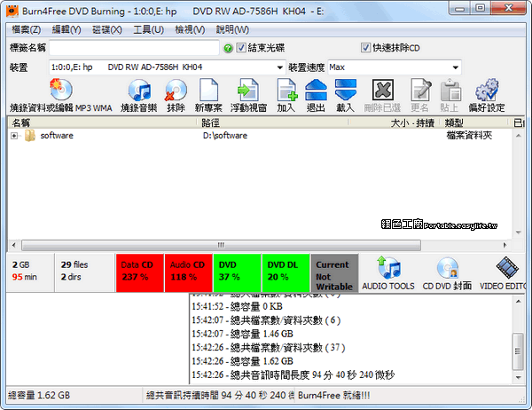Click the 15:42:07 log line showing 1.46 GB
Viewport: 532px width, 410px height.
pyautogui.click(x=242, y=334)
